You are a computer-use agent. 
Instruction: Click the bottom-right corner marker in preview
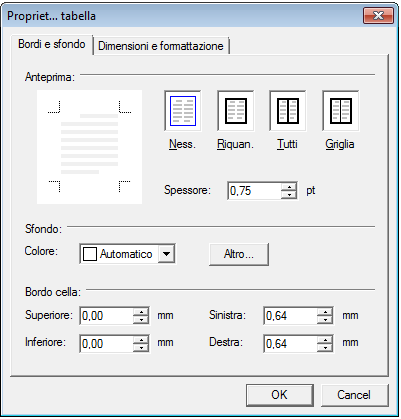(x=125, y=186)
